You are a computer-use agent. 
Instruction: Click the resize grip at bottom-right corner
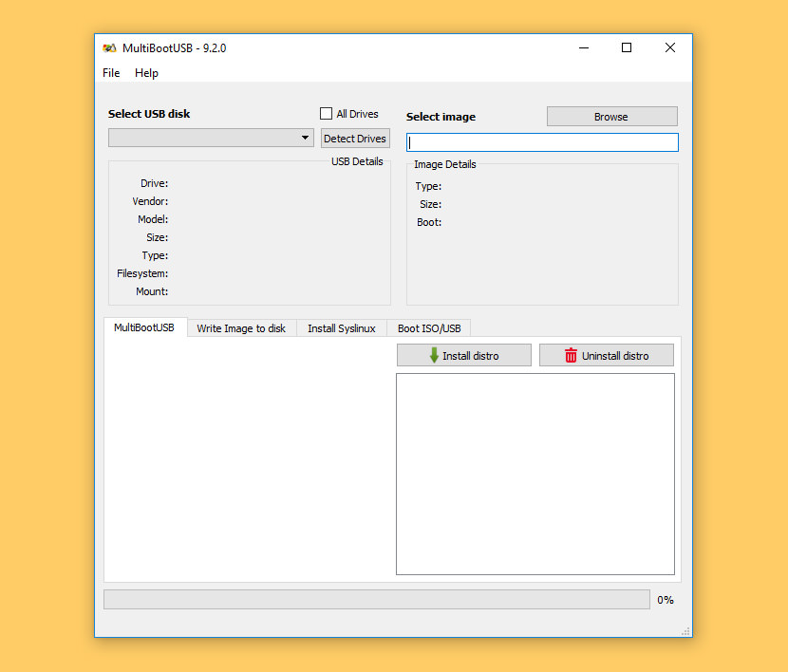pyautogui.click(x=684, y=630)
